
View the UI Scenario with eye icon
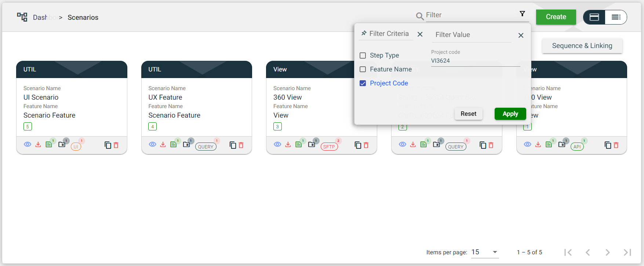click(x=28, y=144)
